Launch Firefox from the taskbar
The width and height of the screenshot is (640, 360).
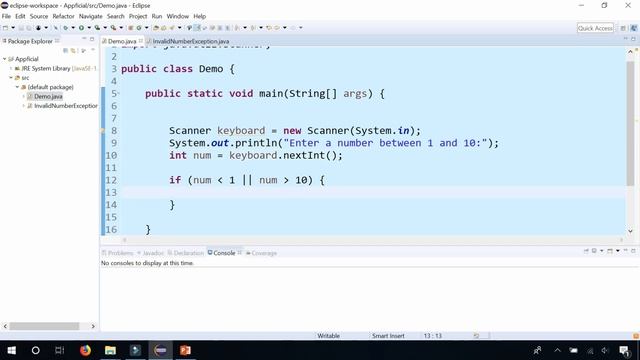85,350
